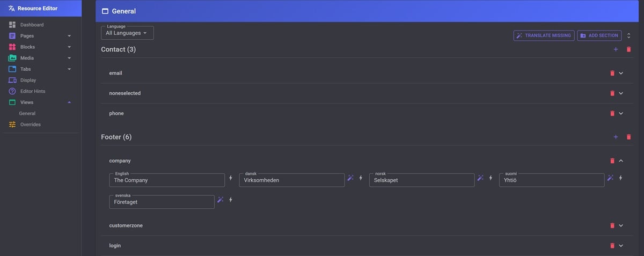
Task: Add new entry to Footer section
Action: pyautogui.click(x=616, y=137)
